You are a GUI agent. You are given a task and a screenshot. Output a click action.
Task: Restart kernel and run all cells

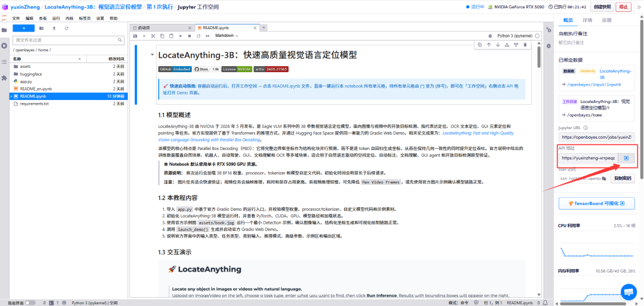point(208,36)
